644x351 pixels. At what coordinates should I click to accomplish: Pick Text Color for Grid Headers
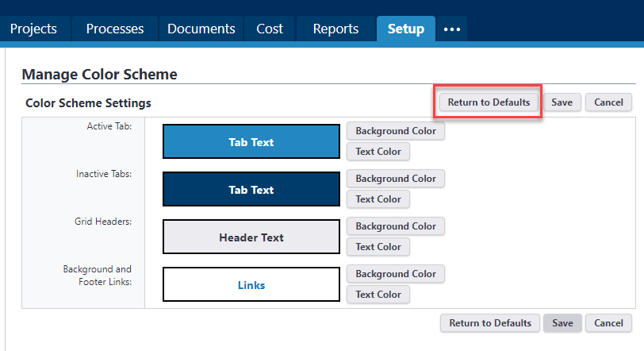click(378, 247)
